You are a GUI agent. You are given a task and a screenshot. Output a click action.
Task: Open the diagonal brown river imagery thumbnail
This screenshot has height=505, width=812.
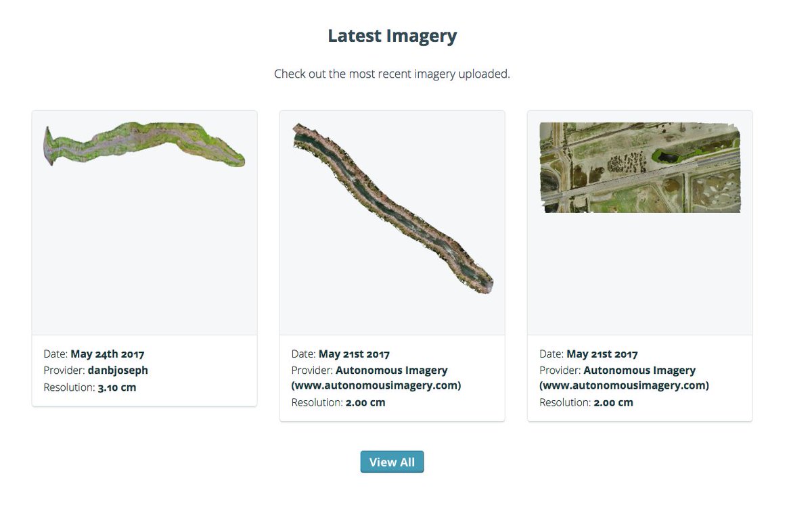(x=392, y=208)
